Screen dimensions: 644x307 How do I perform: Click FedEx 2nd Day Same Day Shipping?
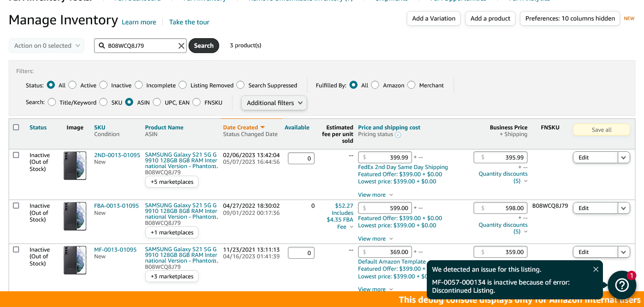point(403,167)
